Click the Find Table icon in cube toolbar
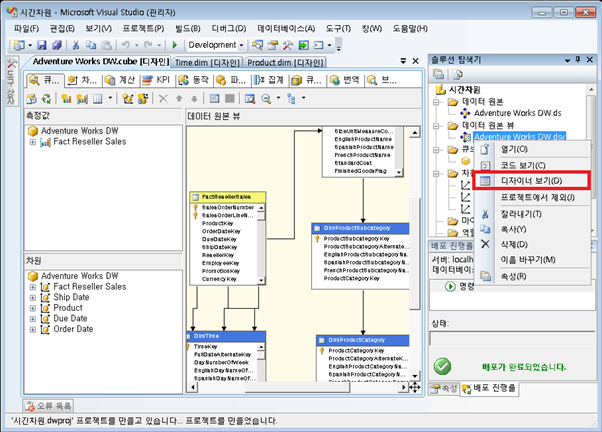This screenshot has height=432, width=602. [x=250, y=99]
